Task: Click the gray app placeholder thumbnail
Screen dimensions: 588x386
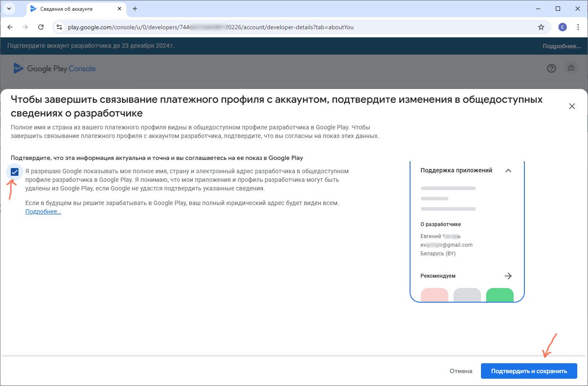Action: 467,295
